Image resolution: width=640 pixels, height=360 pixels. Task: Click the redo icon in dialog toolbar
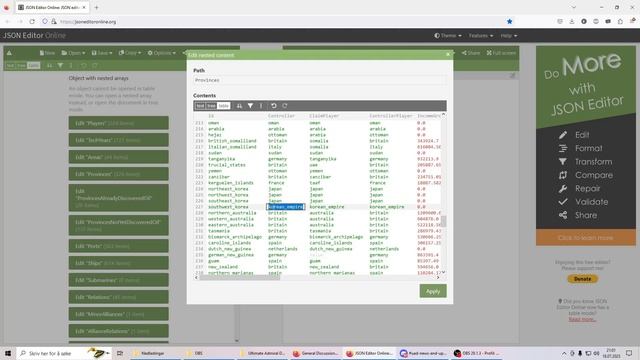point(285,106)
